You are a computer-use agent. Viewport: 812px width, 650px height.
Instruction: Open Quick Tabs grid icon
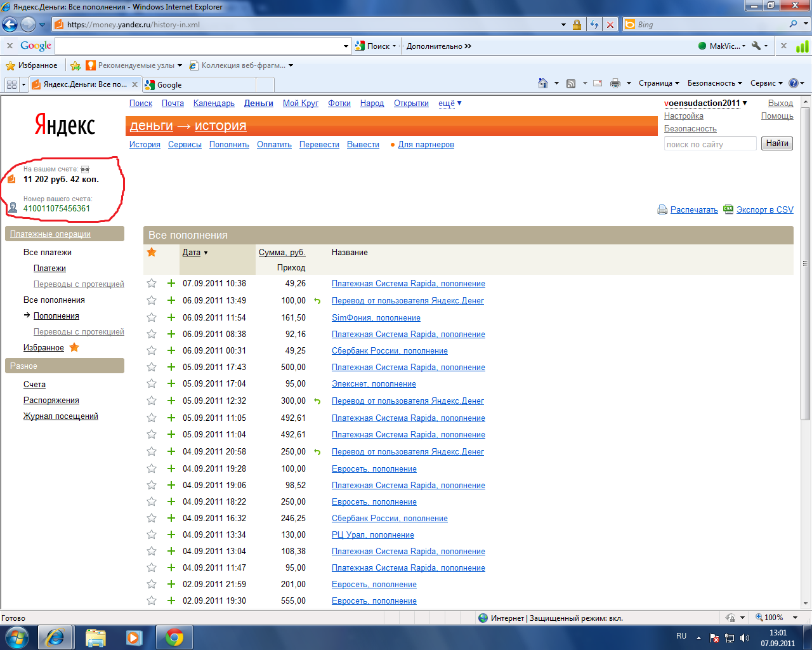click(11, 84)
